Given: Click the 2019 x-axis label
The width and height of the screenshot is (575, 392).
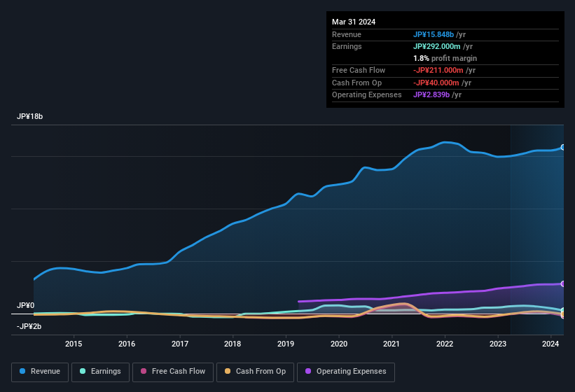Looking at the screenshot, I should tap(286, 344).
